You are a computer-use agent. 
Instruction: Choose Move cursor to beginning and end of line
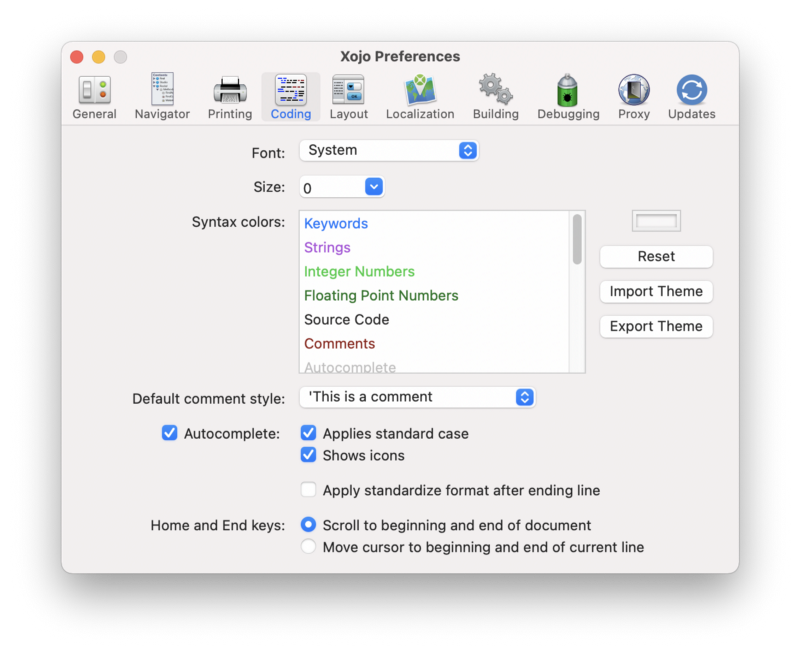[308, 546]
